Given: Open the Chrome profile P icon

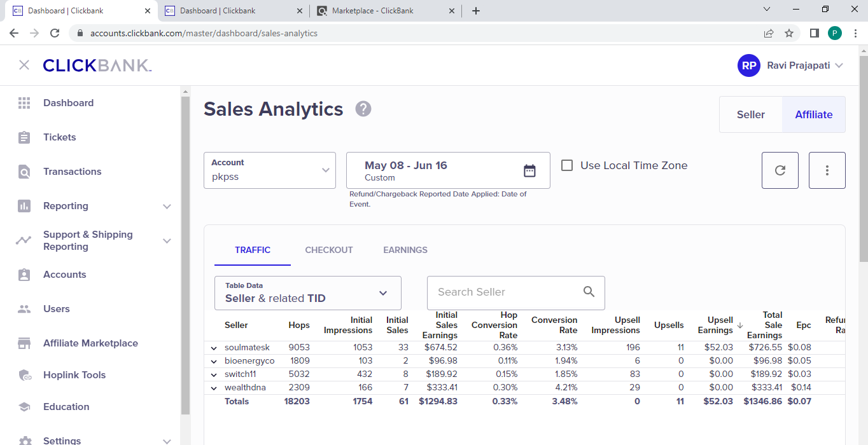Looking at the screenshot, I should pyautogui.click(x=835, y=33).
